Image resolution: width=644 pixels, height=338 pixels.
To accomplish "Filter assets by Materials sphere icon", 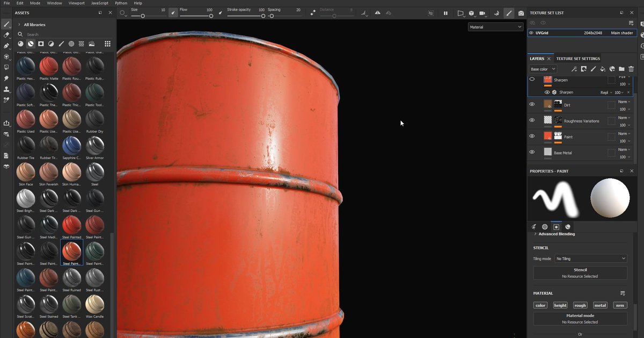I will tap(20, 44).
